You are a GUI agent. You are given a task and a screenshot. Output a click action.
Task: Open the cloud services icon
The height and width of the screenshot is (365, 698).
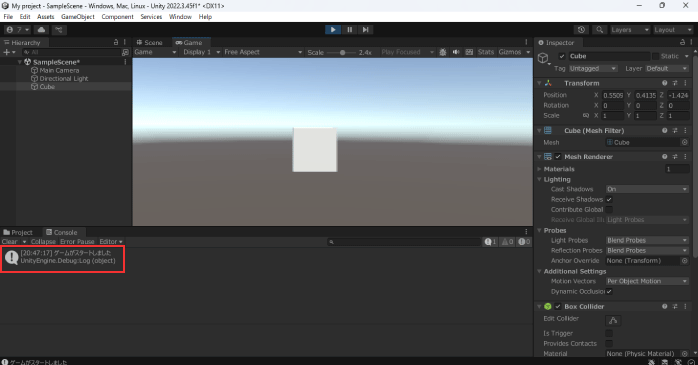(41, 29)
